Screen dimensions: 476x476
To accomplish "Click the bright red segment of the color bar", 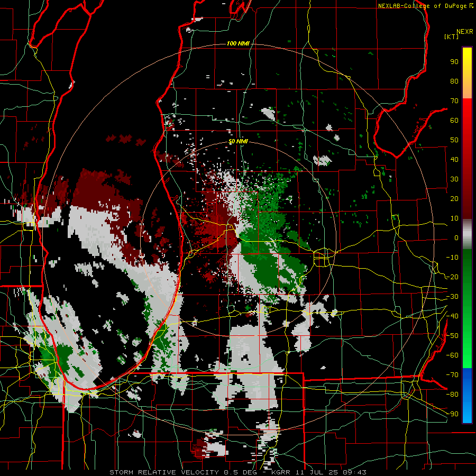I will click(467, 112).
